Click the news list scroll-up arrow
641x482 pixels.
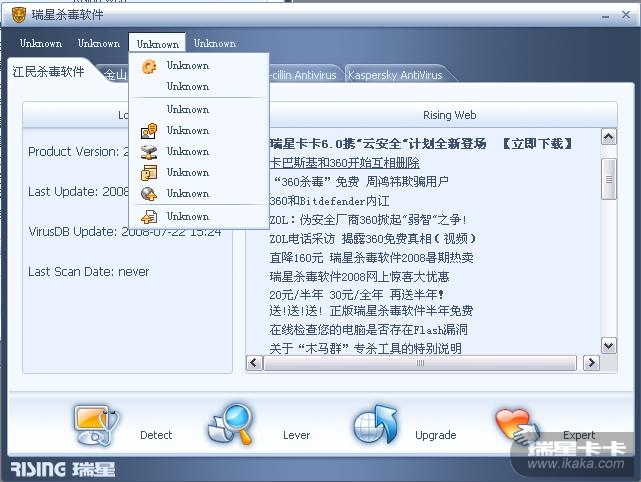coord(609,137)
